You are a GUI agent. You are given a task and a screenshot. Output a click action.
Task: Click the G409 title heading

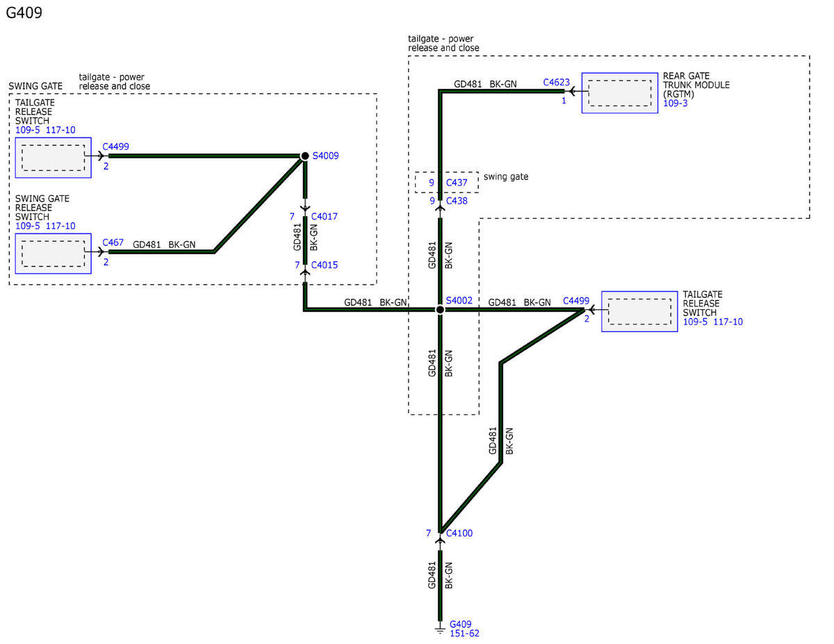[24, 13]
